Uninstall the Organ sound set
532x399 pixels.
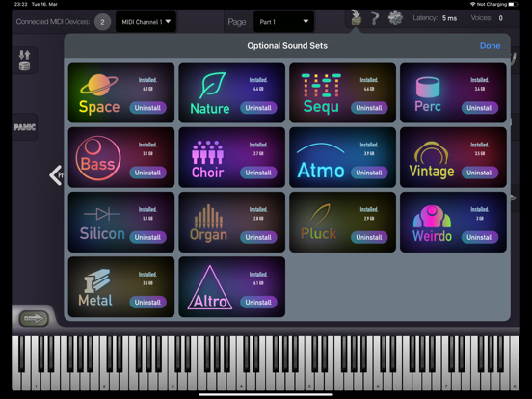click(258, 237)
